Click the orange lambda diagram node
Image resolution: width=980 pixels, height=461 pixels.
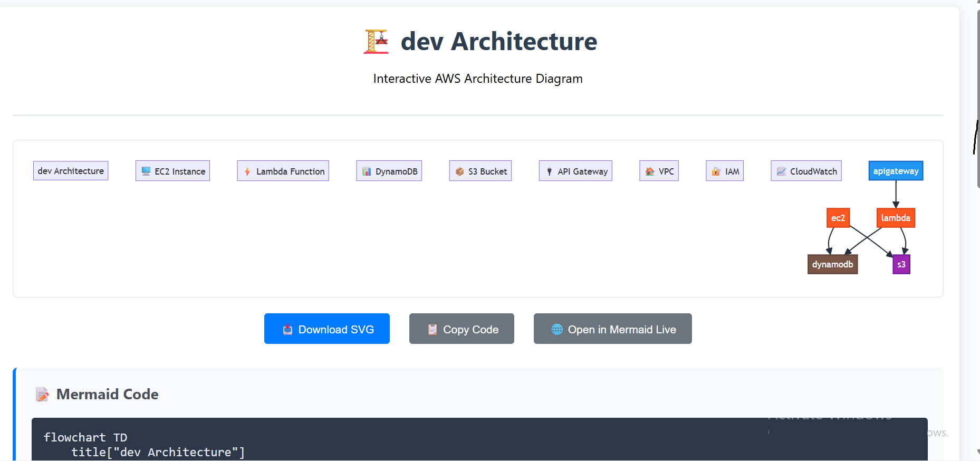pos(896,218)
